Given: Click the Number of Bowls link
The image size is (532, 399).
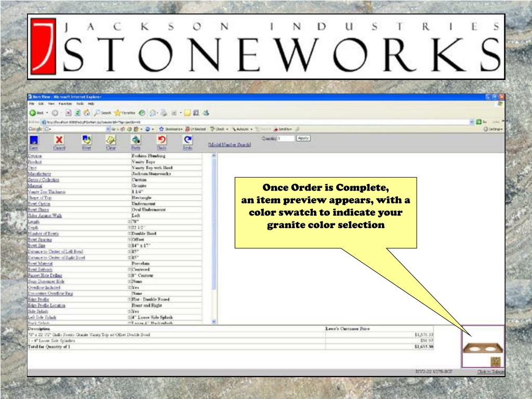Looking at the screenshot, I should click(43, 233).
